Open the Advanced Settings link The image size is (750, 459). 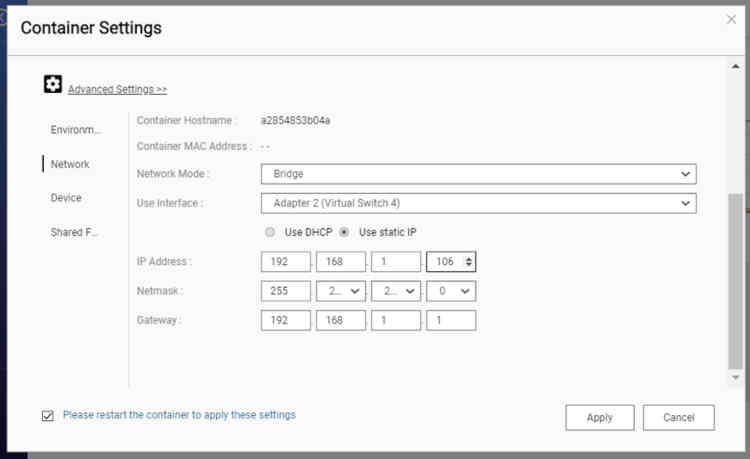coord(117,89)
